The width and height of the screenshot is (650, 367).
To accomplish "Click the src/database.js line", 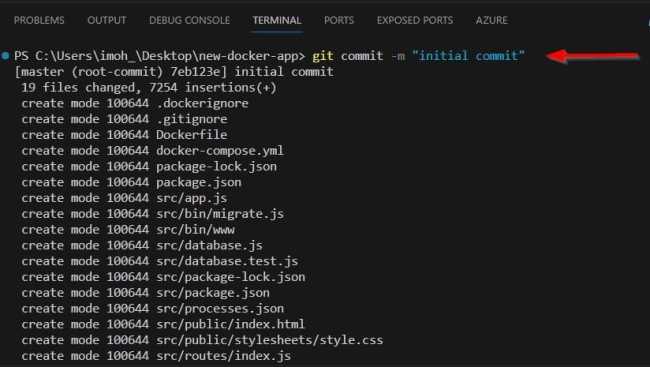I will pos(142,245).
